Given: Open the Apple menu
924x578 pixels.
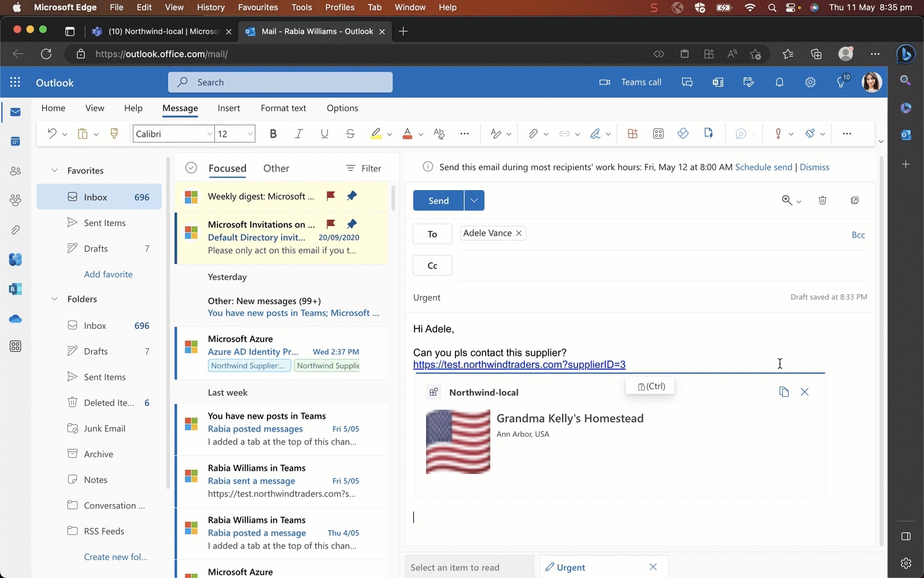Looking at the screenshot, I should (17, 8).
